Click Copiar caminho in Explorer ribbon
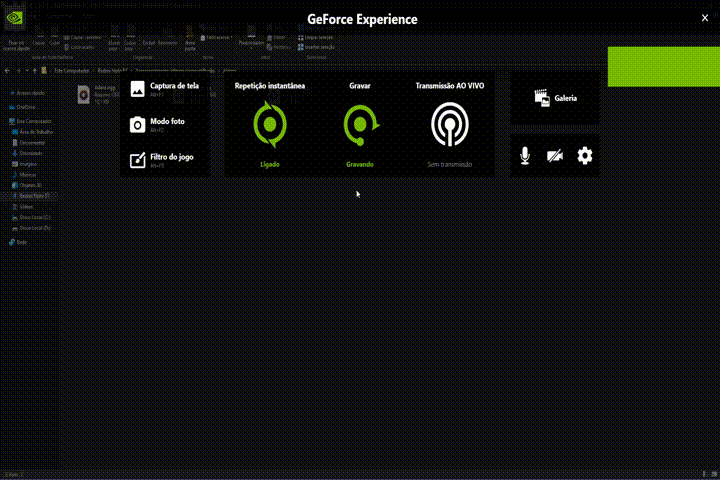This screenshot has width=720, height=480. pyautogui.click(x=83, y=38)
